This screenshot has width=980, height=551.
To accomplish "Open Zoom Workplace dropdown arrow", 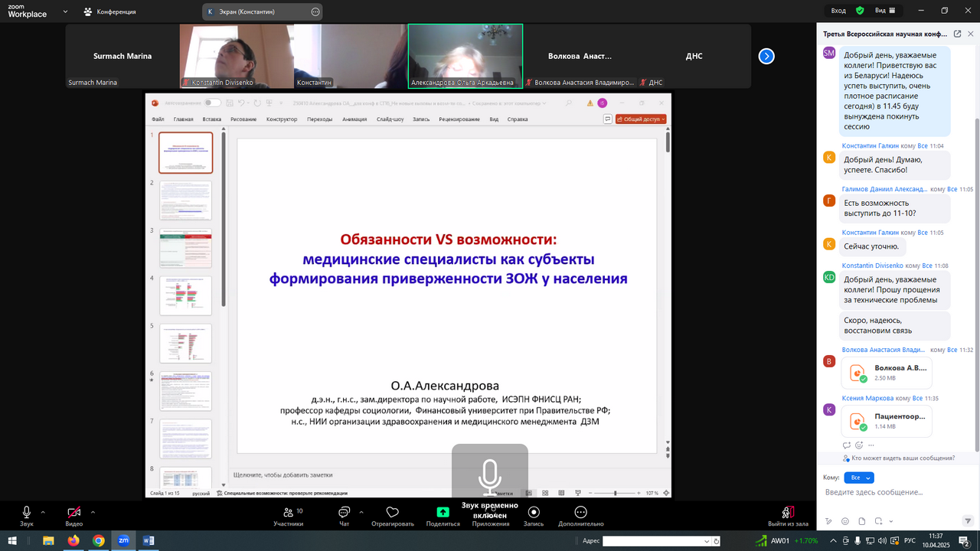I will [65, 12].
